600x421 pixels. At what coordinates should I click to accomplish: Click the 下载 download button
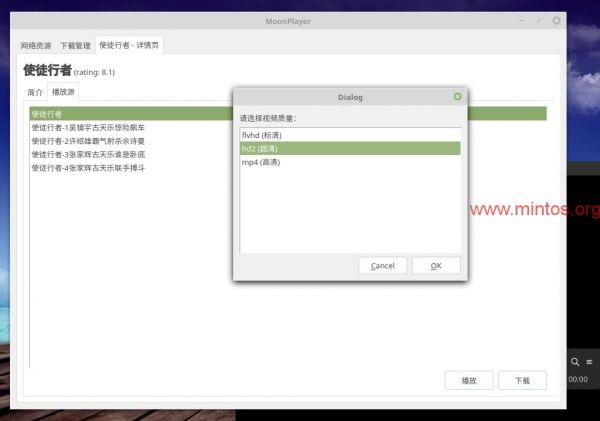(521, 380)
